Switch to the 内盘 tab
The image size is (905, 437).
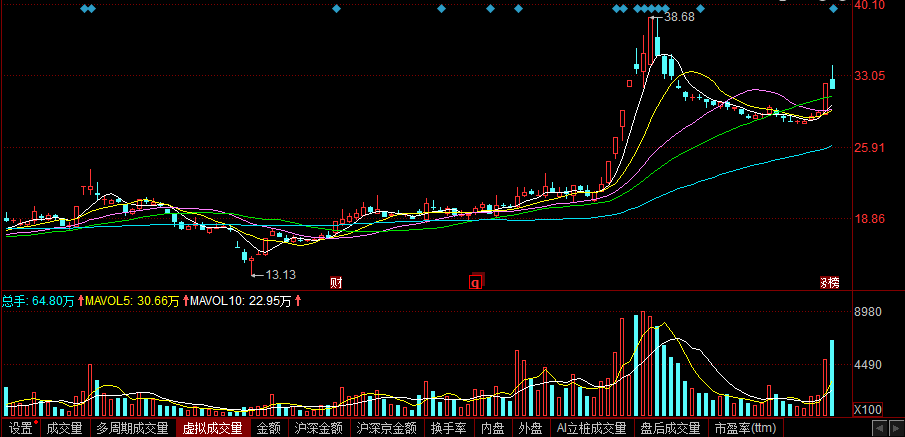click(492, 428)
